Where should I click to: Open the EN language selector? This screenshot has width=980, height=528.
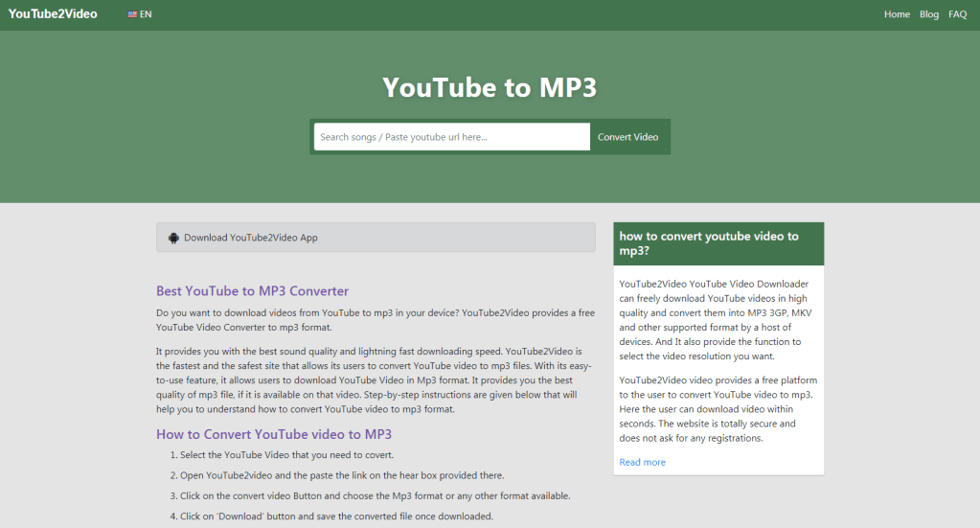141,14
